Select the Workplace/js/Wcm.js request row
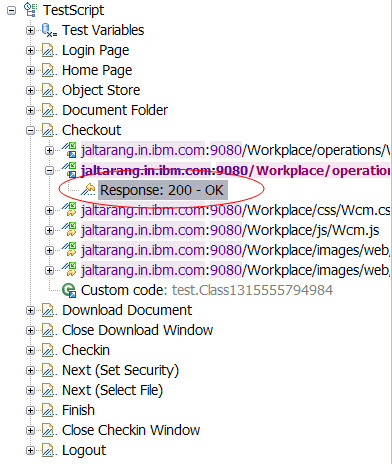 [230, 230]
